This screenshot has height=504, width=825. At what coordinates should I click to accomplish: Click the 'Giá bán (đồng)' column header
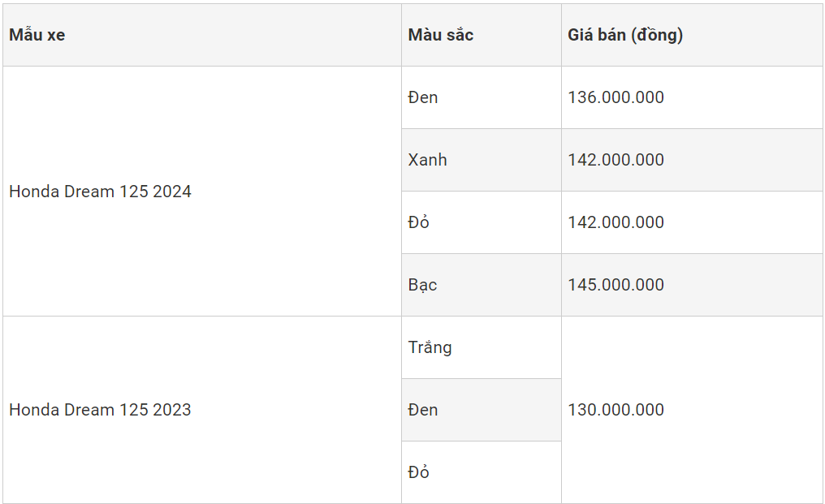pyautogui.click(x=625, y=36)
